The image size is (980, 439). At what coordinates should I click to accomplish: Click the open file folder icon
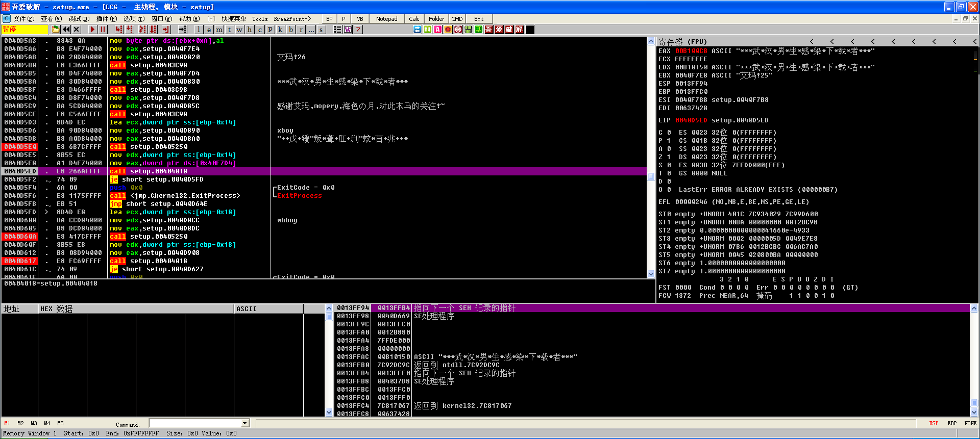(56, 30)
